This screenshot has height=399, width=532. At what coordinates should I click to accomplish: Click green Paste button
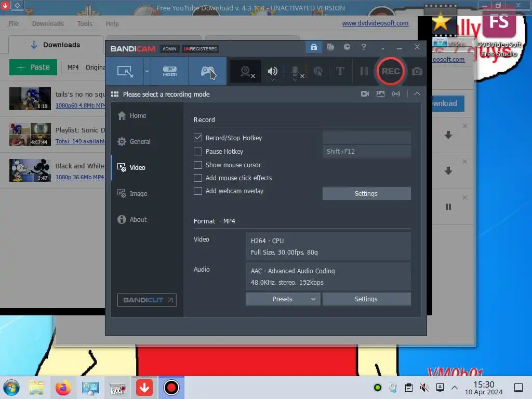coord(33,67)
